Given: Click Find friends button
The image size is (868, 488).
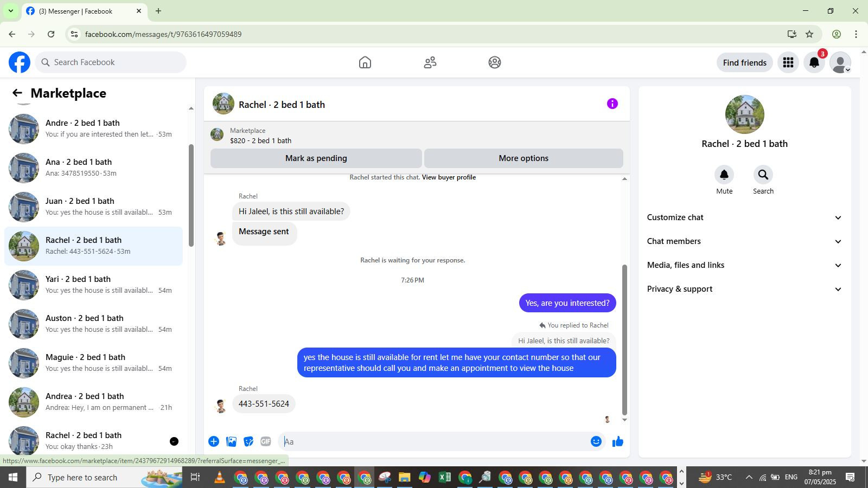Looking at the screenshot, I should point(745,62).
